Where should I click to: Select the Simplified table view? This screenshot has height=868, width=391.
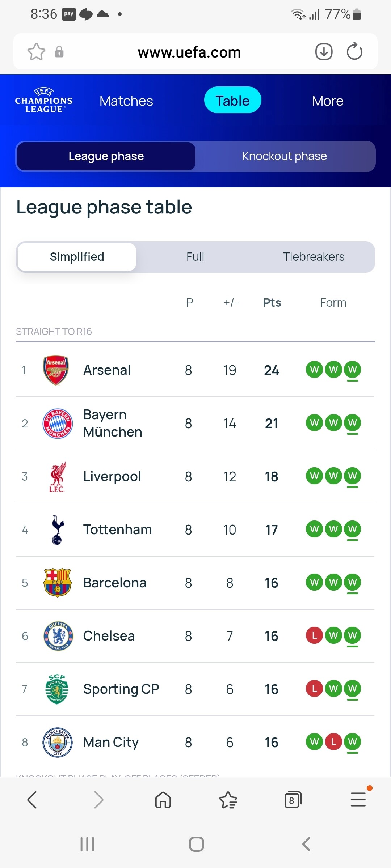77,257
